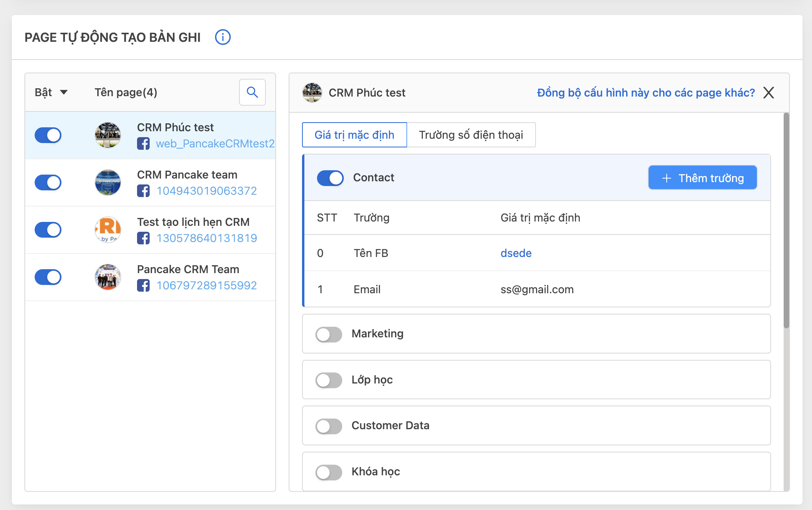
Task: Click the X icon in config header
Action: [x=768, y=93]
